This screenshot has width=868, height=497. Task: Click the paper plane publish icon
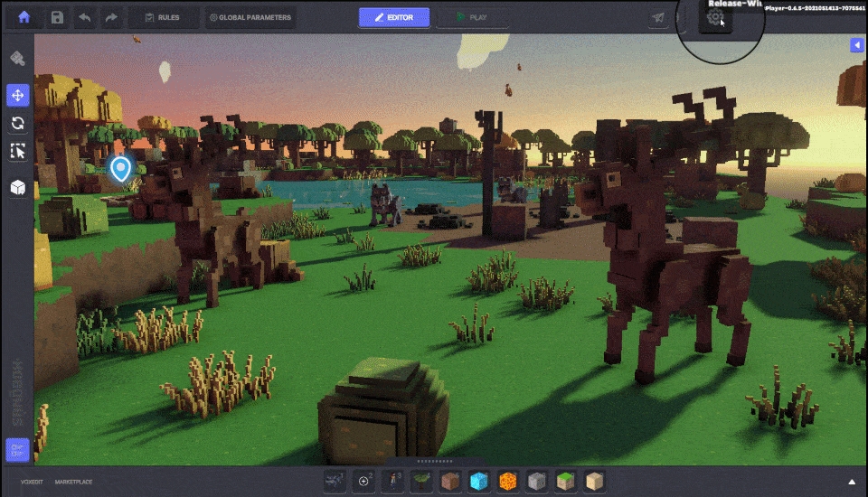tap(658, 17)
